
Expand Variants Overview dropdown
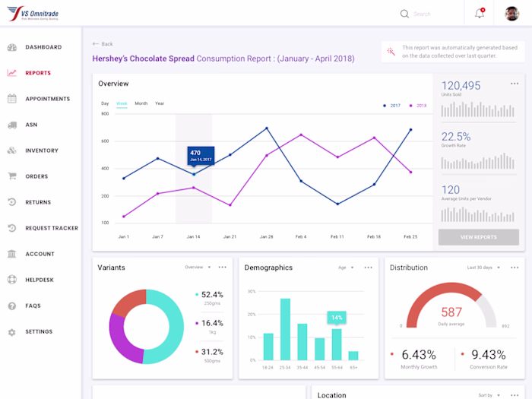pos(198,267)
